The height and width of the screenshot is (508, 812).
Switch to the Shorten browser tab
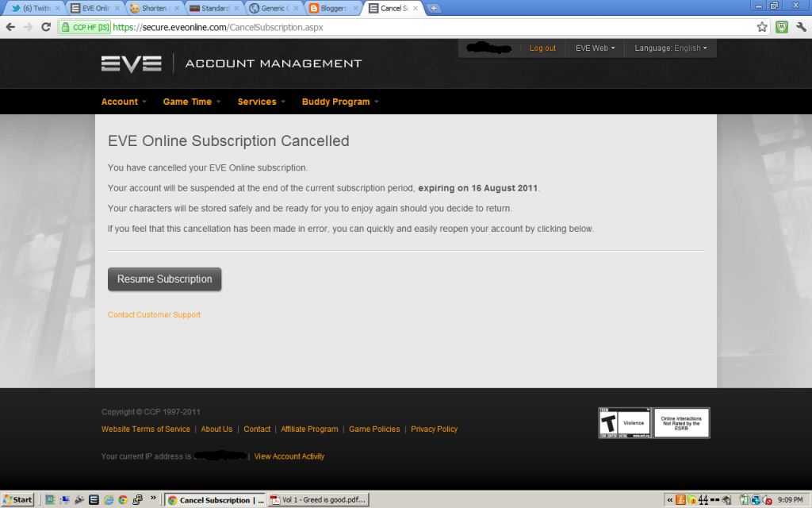tap(155, 8)
